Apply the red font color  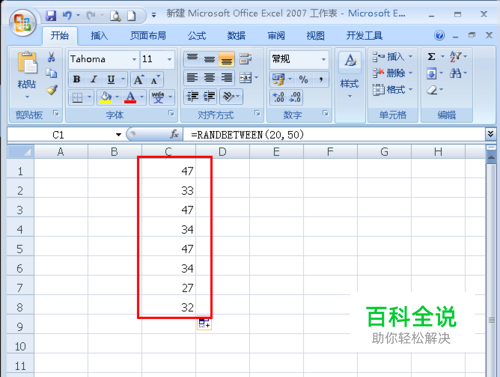pos(130,97)
